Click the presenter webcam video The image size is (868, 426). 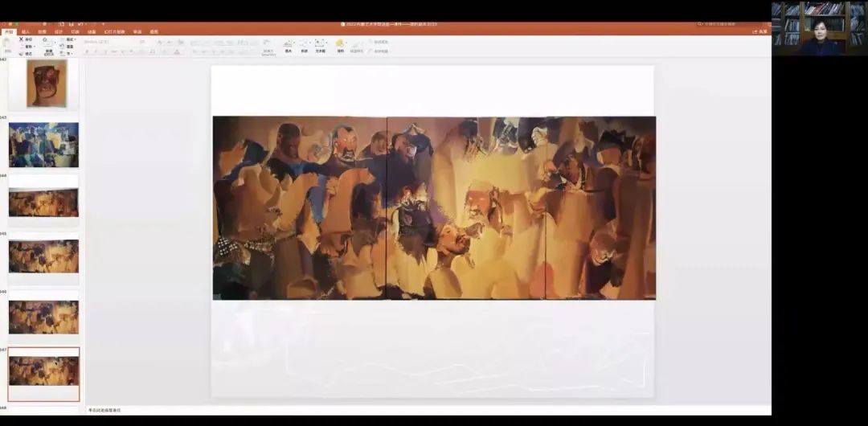(x=819, y=27)
